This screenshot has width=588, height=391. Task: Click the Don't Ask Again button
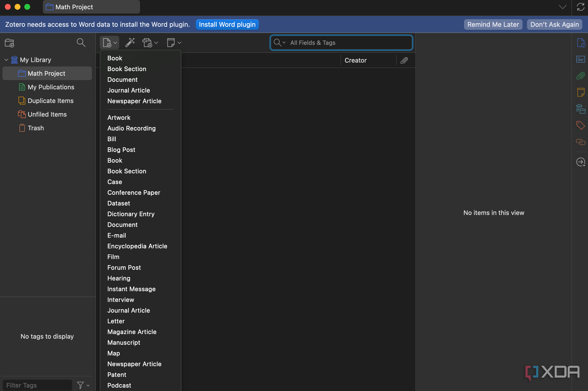click(x=554, y=24)
